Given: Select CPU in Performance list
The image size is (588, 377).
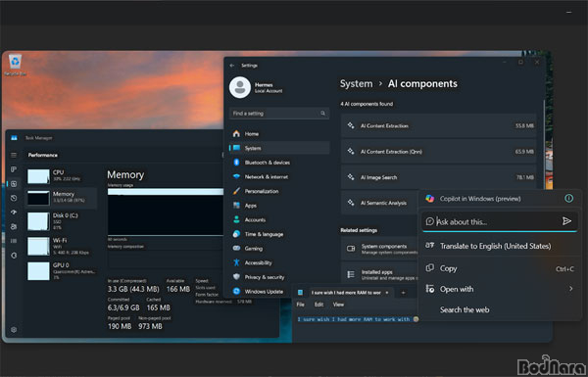Looking at the screenshot, I should pos(62,175).
